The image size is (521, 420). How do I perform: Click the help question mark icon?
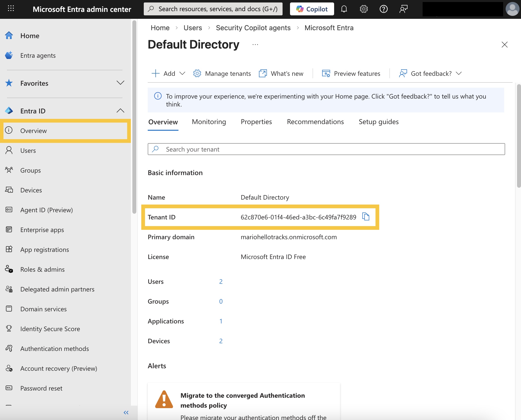383,9
